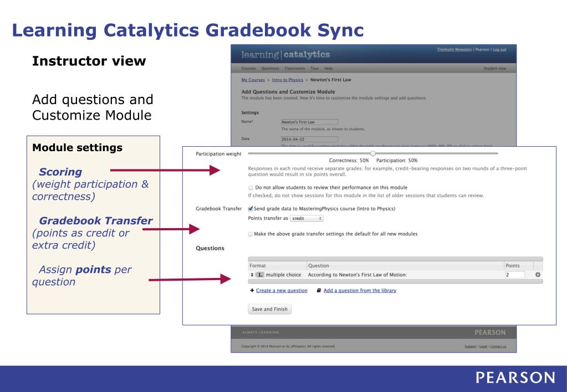Open the Tour menu item
This screenshot has height=392, width=567.
pyautogui.click(x=315, y=68)
